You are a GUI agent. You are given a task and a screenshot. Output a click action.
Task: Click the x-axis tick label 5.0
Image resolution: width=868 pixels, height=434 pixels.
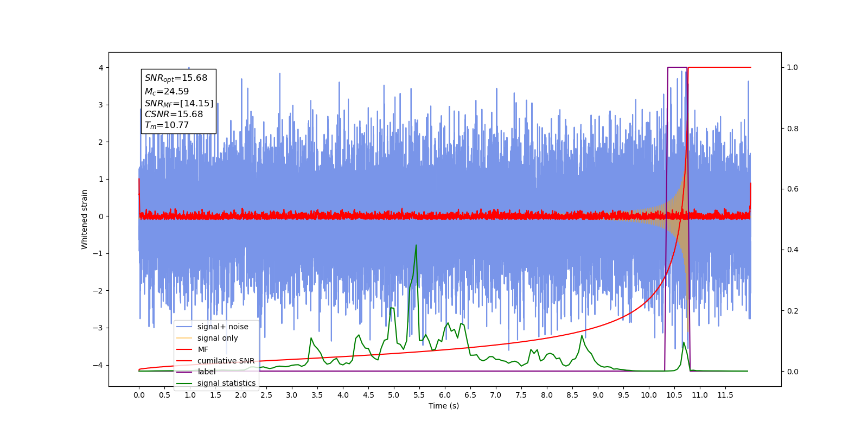394,395
